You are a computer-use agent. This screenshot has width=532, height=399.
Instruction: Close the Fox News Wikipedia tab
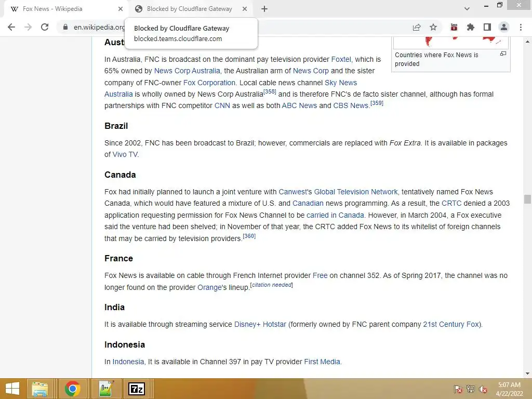tap(120, 9)
